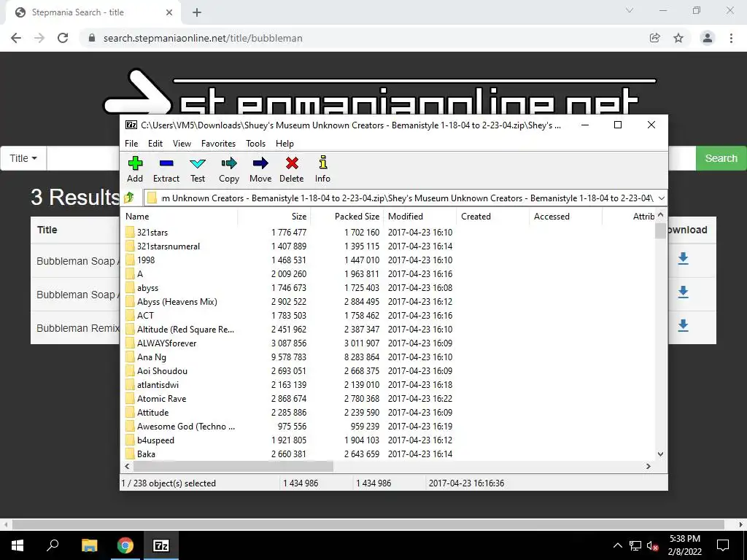Open the Windows notification center
Image resolution: width=747 pixels, height=560 pixels.
click(x=723, y=545)
